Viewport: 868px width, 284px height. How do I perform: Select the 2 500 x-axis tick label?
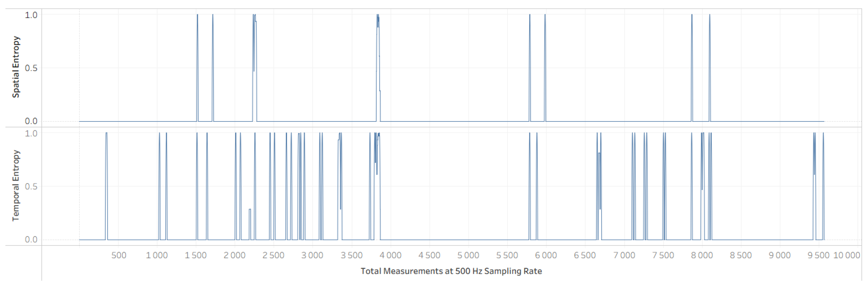(x=273, y=255)
